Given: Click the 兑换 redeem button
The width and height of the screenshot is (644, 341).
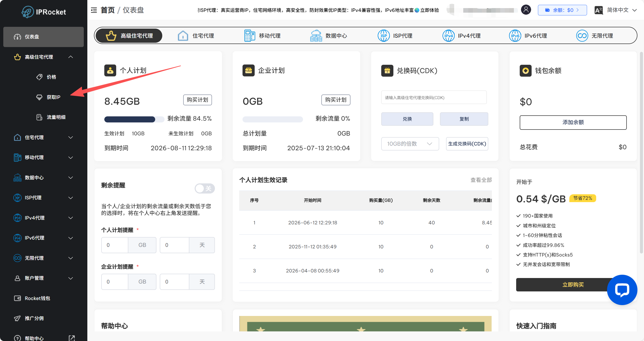Looking at the screenshot, I should coord(407,119).
